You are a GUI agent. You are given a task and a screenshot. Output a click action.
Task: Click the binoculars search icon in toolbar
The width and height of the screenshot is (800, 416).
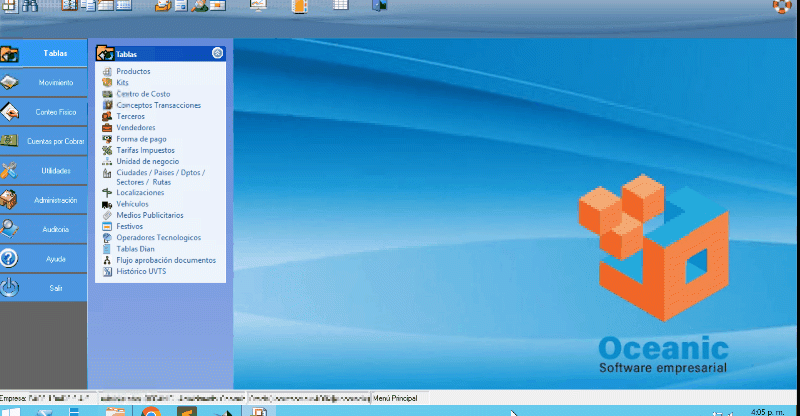click(x=31, y=6)
